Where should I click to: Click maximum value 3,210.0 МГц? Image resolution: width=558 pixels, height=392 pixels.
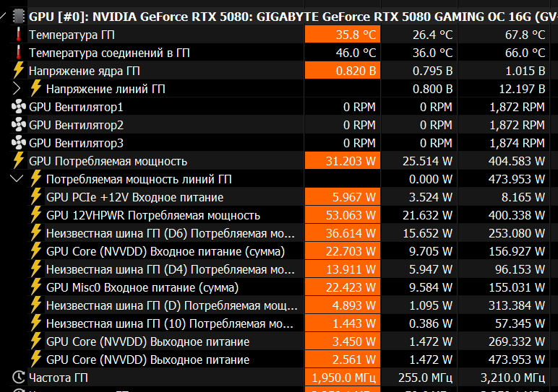[x=512, y=378]
